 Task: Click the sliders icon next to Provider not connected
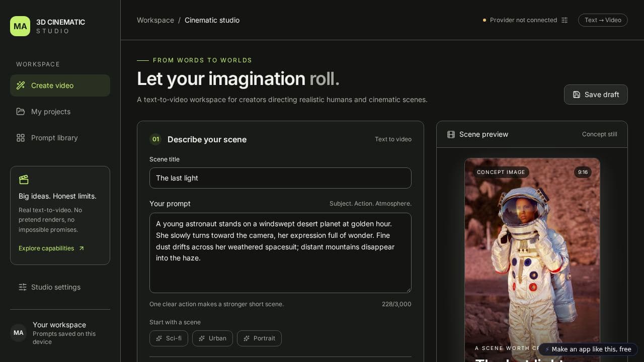coord(565,20)
